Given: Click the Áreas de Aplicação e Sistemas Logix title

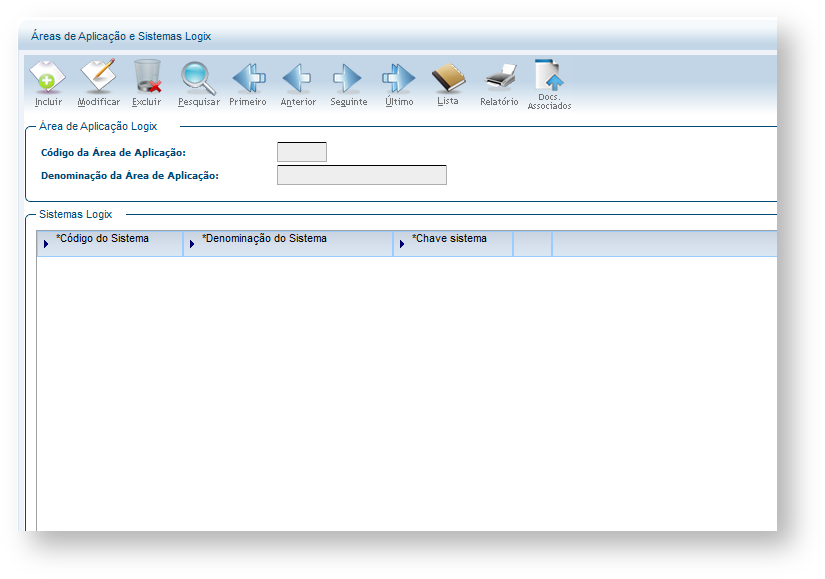Looking at the screenshot, I should [x=121, y=36].
